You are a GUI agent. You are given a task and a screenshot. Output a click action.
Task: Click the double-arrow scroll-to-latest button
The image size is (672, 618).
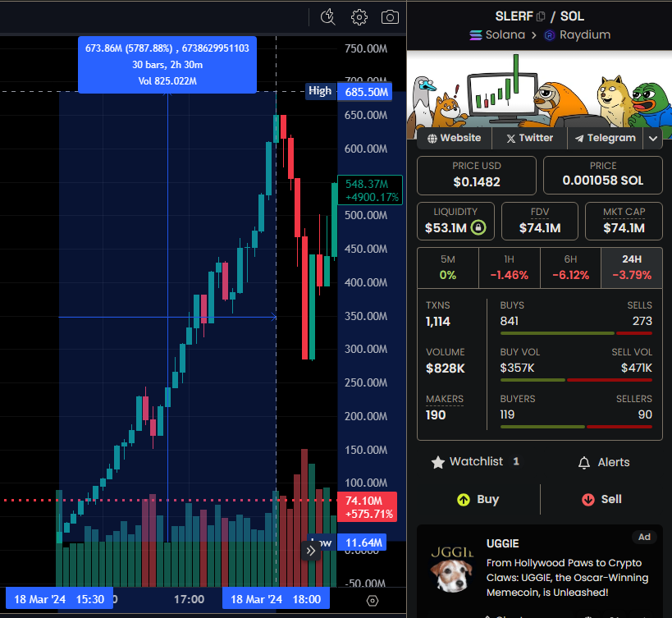tap(311, 551)
